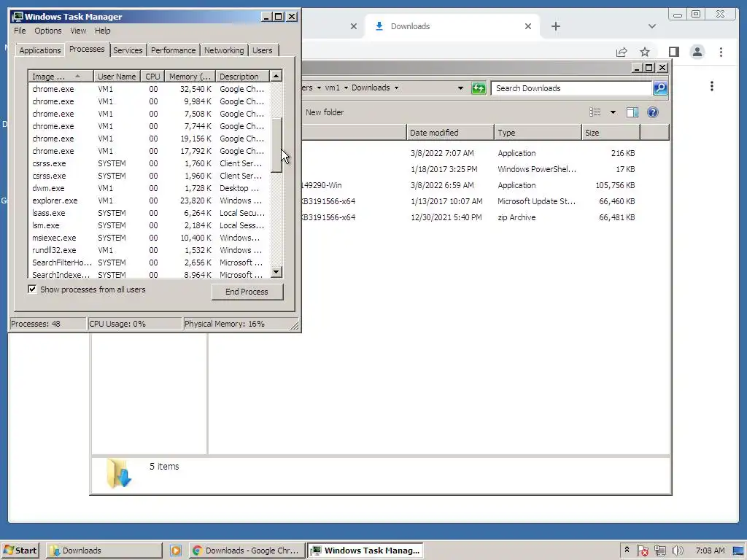
Task: Switch to the Services tab
Action: coord(128,50)
